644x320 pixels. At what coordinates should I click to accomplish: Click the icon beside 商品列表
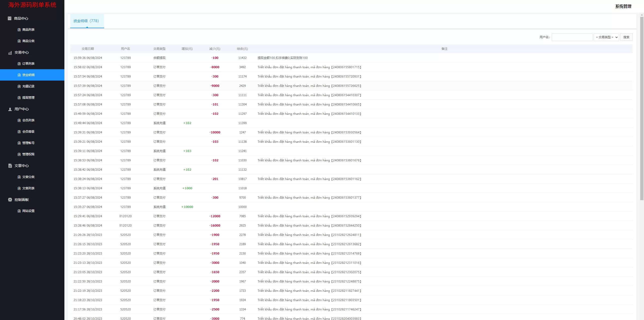19,30
